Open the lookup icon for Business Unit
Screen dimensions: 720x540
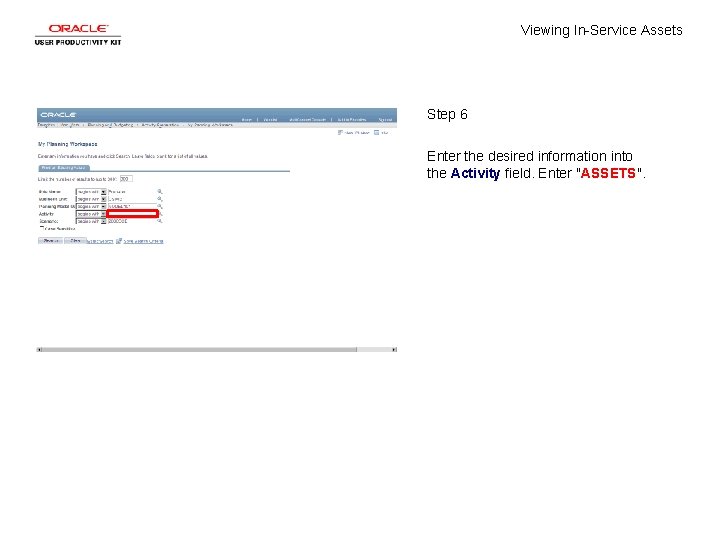[x=160, y=199]
